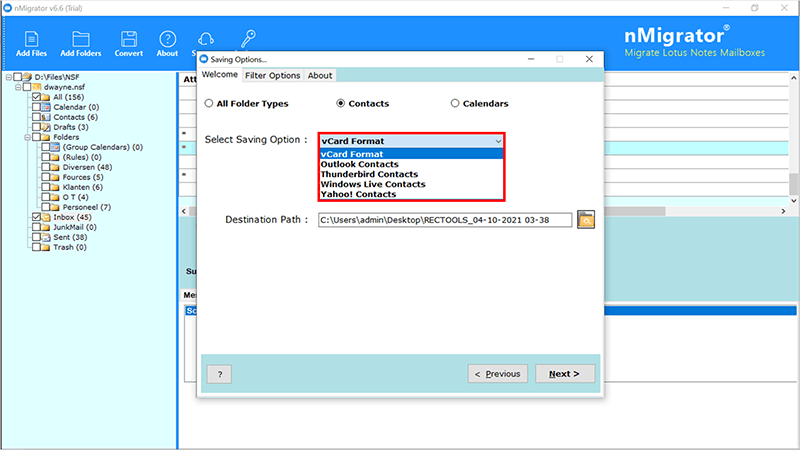
Task: Open the About toolbar icon
Action: 167,40
